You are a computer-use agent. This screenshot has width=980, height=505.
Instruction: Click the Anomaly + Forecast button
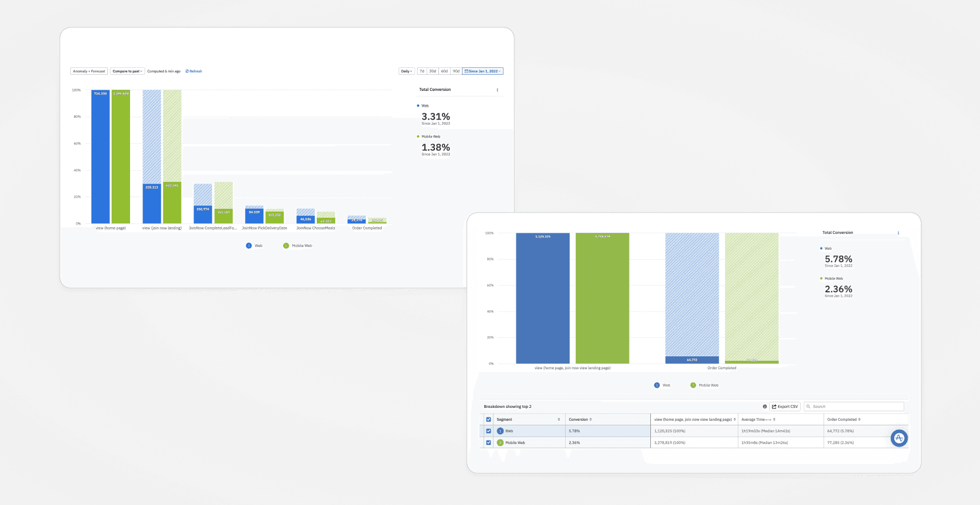pos(89,71)
